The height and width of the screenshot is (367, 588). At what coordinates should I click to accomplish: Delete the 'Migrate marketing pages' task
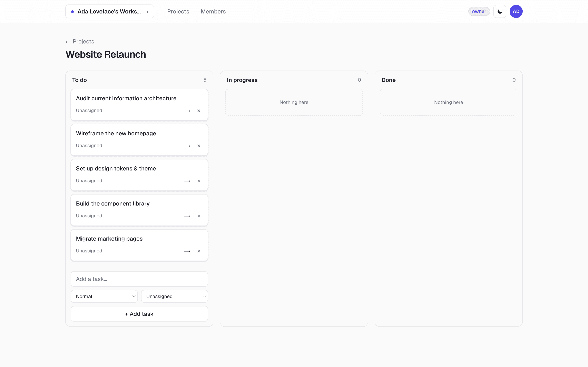pos(199,251)
